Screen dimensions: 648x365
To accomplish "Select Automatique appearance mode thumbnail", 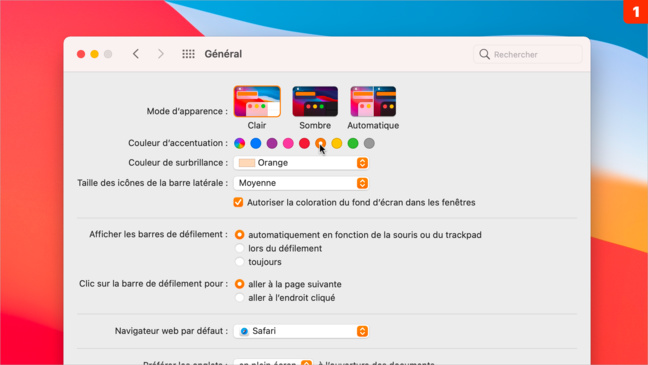I will pos(373,101).
